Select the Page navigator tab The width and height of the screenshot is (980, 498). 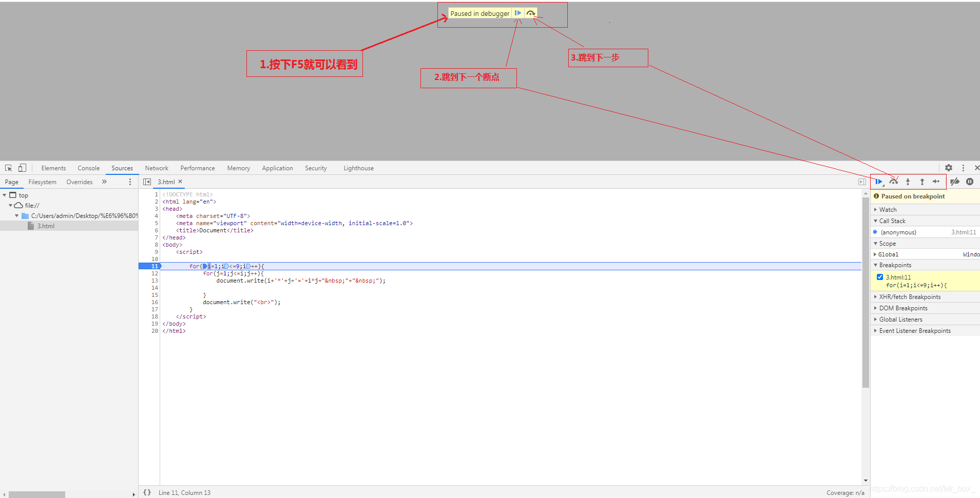pyautogui.click(x=11, y=182)
